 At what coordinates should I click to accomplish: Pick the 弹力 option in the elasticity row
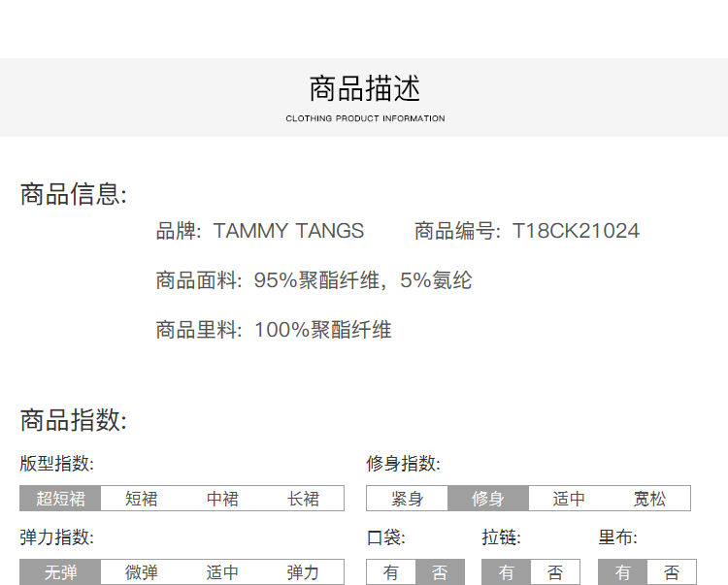pos(303,572)
